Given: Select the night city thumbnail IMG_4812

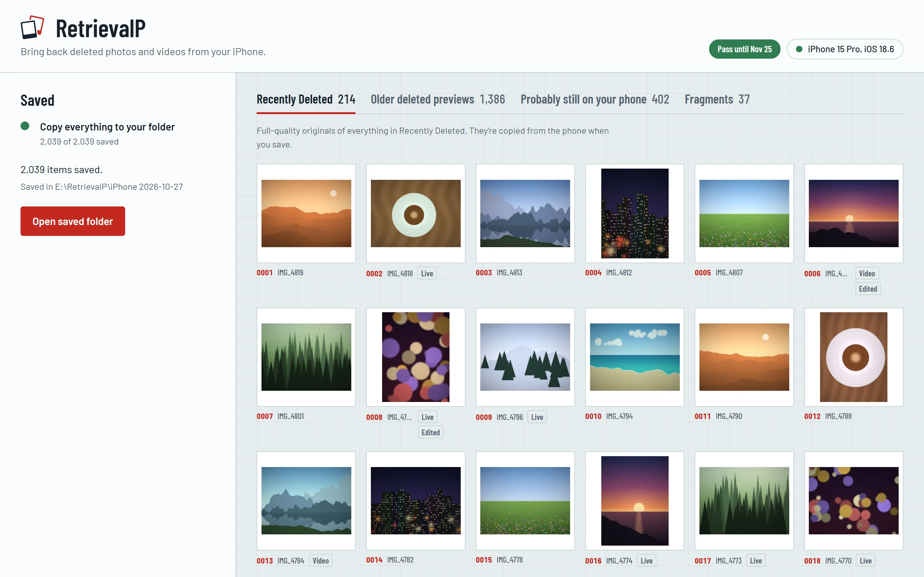Looking at the screenshot, I should point(634,213).
